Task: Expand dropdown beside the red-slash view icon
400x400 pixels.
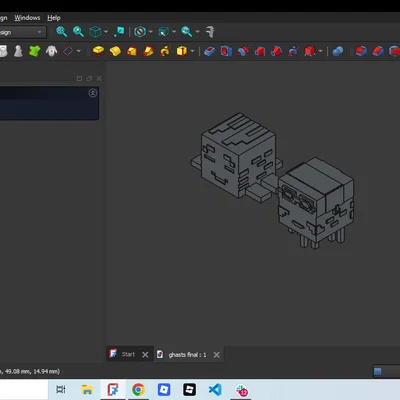Action: (150, 32)
